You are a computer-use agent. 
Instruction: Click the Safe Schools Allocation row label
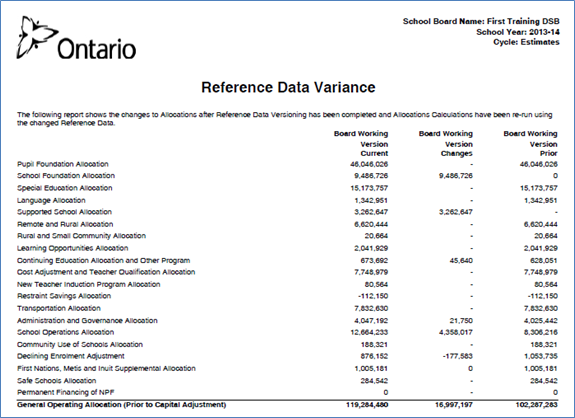coord(56,381)
